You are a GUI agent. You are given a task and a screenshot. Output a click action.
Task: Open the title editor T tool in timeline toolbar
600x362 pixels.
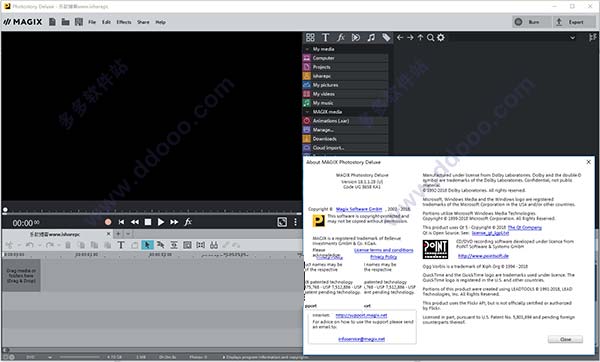point(121,245)
